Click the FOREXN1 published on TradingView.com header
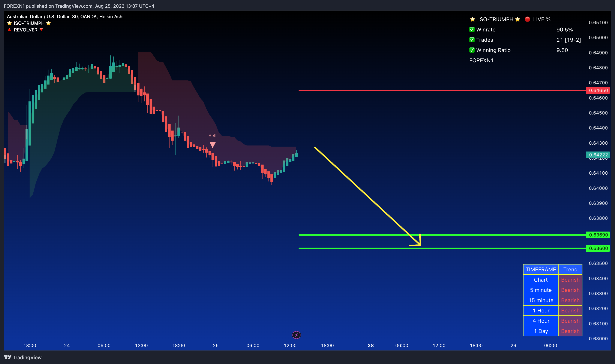The image size is (615, 364). coord(79,6)
